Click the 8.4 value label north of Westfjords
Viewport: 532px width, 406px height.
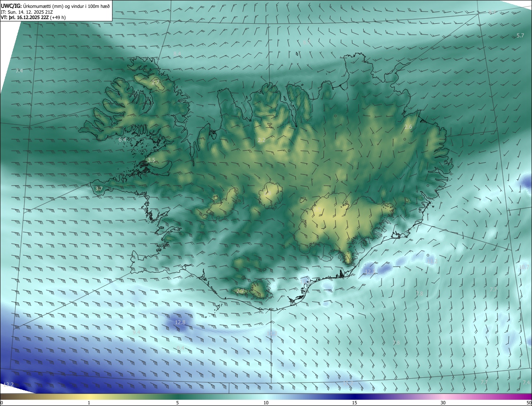click(177, 54)
